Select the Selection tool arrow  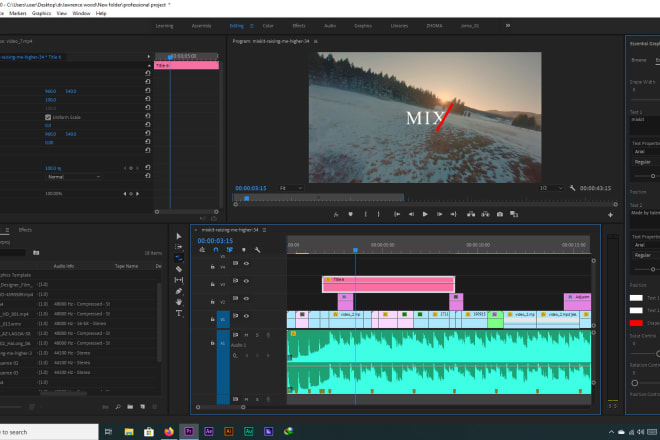pyautogui.click(x=179, y=236)
